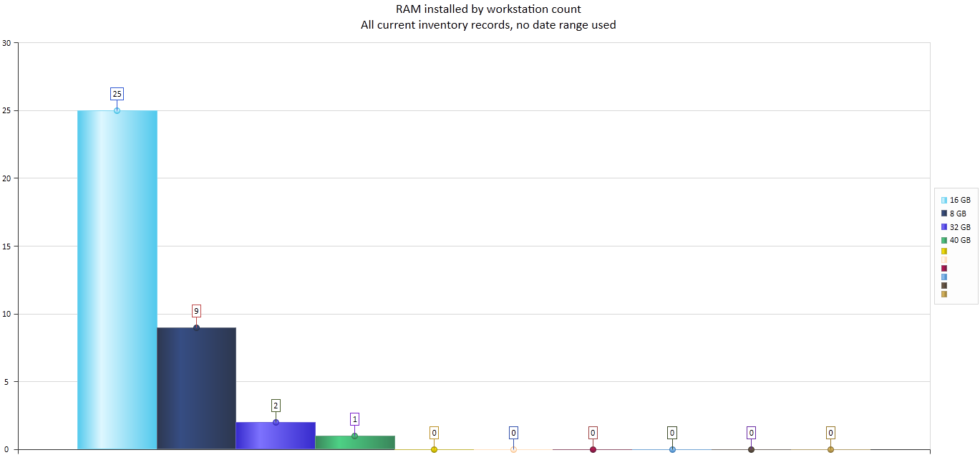
Task: Click the yellow unlabeled legend swatch
Action: point(944,252)
